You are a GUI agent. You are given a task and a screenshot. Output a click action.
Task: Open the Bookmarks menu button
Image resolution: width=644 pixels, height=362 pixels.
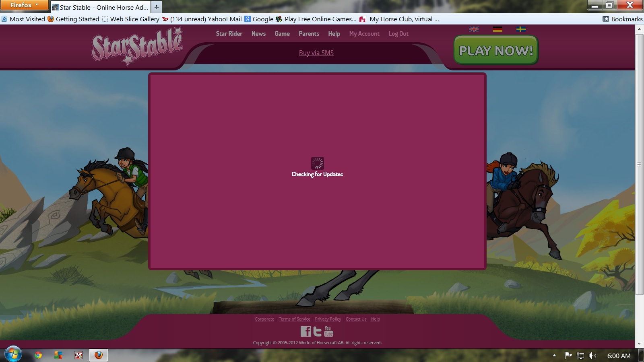(x=622, y=19)
